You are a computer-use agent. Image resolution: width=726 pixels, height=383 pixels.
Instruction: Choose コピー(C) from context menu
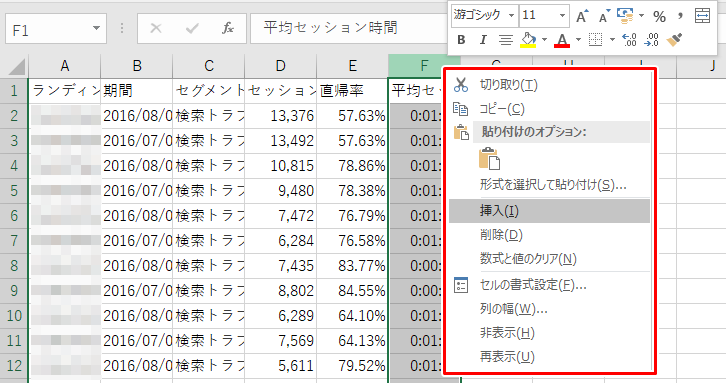[549, 109]
